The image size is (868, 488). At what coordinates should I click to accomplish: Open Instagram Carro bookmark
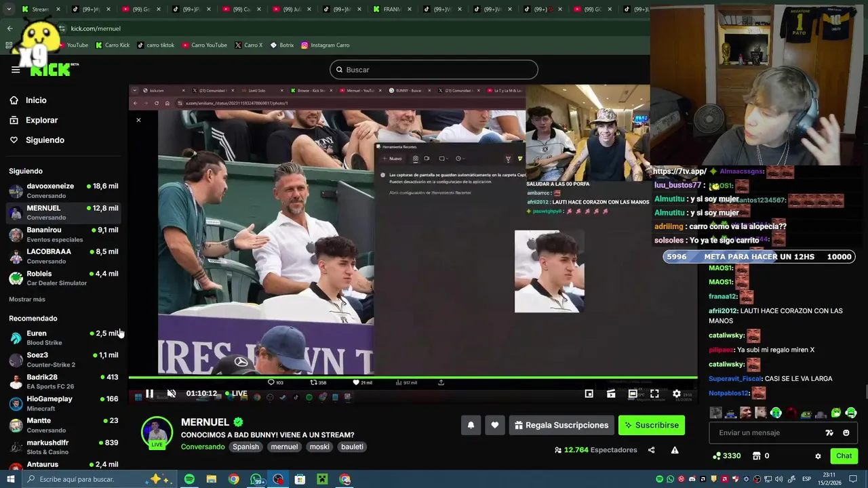click(x=325, y=45)
